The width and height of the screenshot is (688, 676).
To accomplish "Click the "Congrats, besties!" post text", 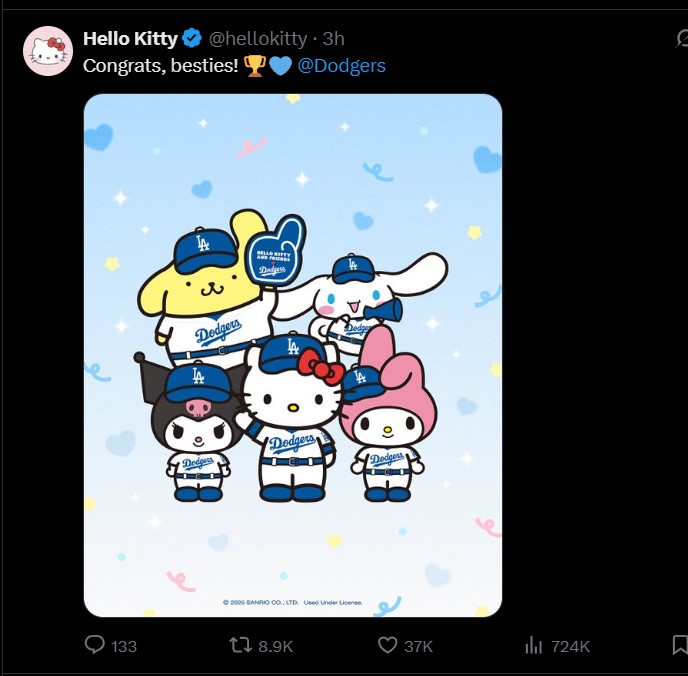I will (x=159, y=65).
